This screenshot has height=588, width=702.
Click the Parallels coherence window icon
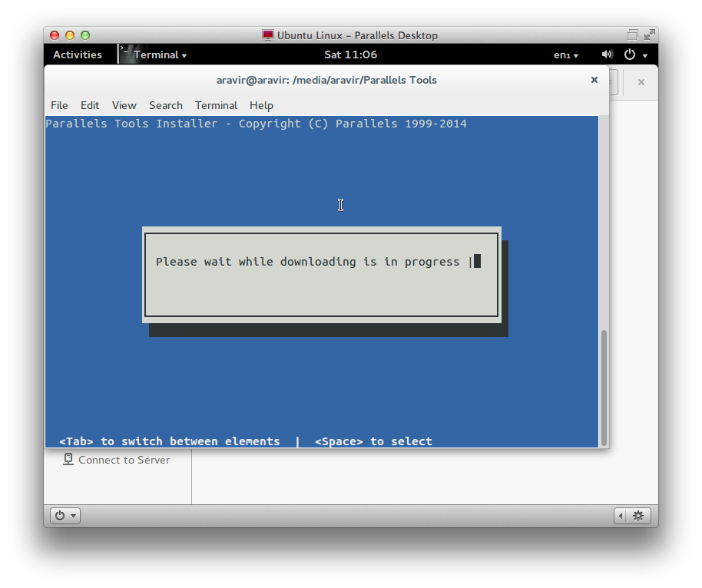[632, 35]
